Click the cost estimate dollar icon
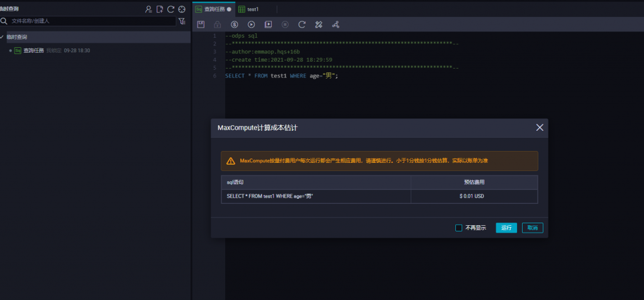This screenshot has height=300, width=644. point(234,25)
